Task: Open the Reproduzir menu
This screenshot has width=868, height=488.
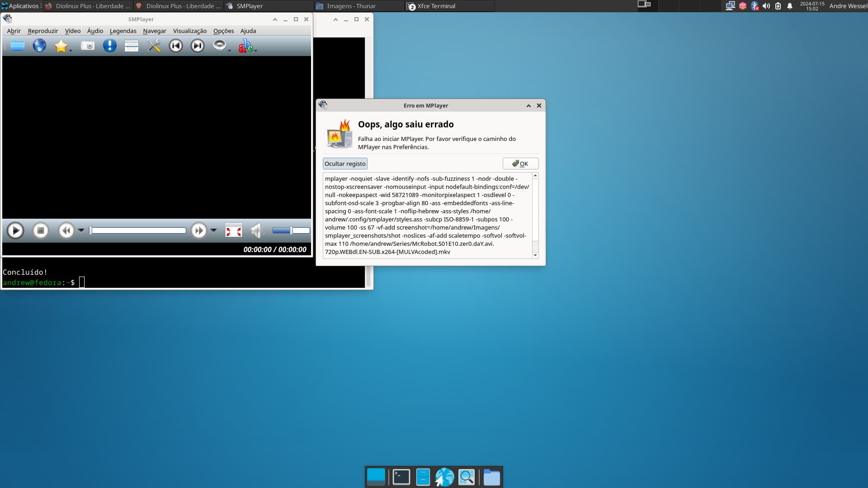Action: click(x=43, y=31)
